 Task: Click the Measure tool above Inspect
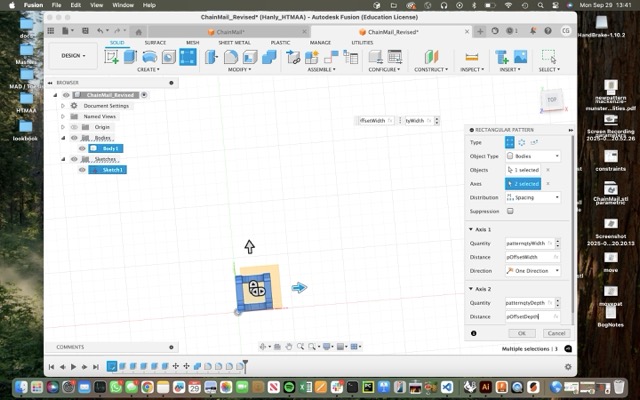coord(471,57)
